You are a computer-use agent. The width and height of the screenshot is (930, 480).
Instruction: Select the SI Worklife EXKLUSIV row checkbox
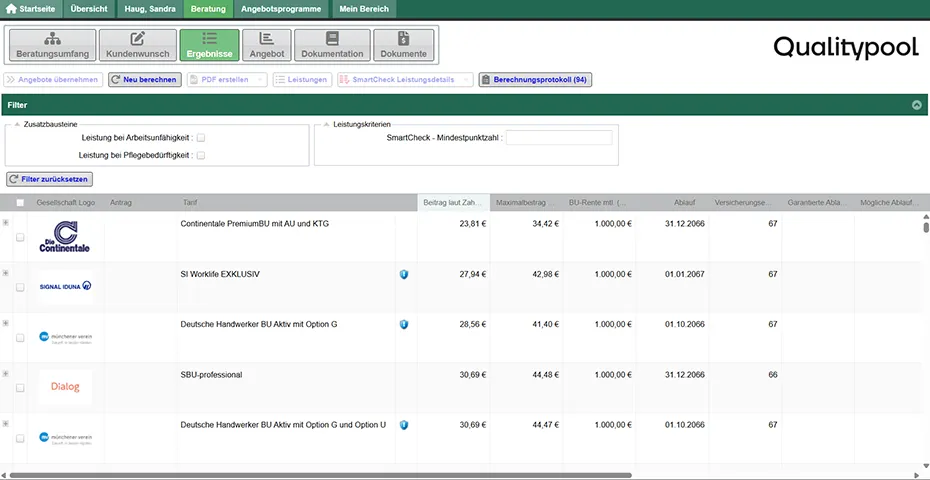coord(20,287)
